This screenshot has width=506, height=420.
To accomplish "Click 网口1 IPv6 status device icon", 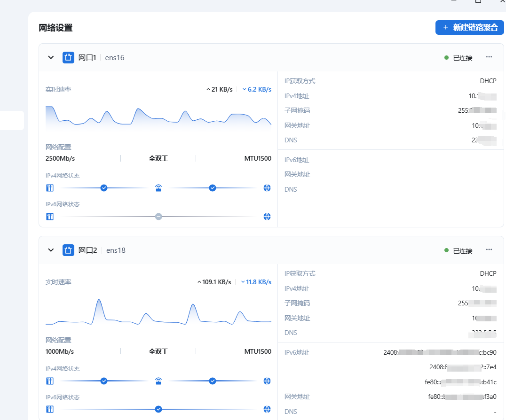I will point(50,217).
